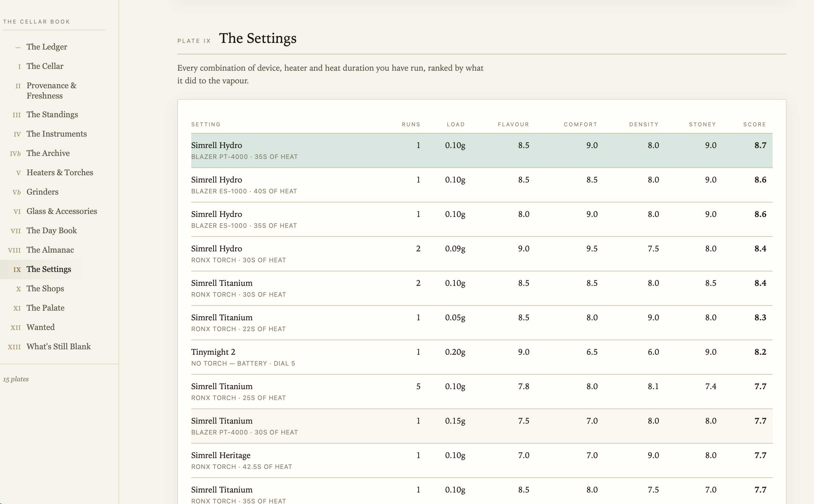This screenshot has height=504, width=814.
Task: Select the Tinymight 2 battery row
Action: pyautogui.click(x=482, y=357)
